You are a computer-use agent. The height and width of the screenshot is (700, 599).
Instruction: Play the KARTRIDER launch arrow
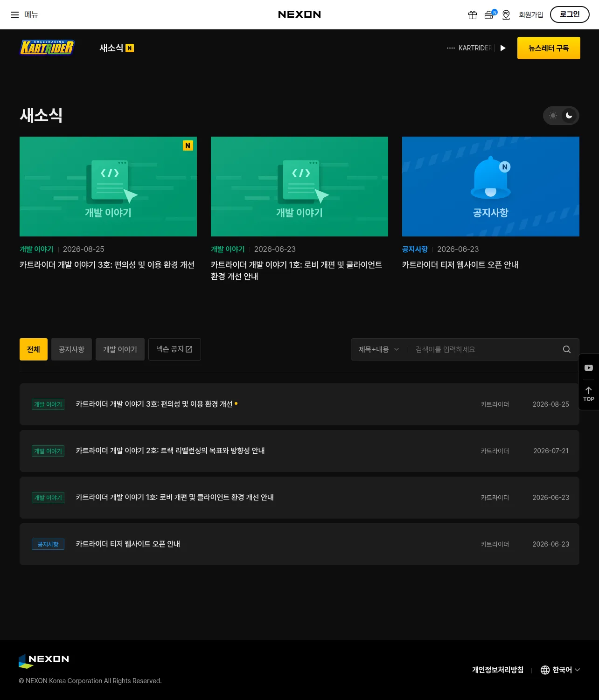click(x=503, y=48)
